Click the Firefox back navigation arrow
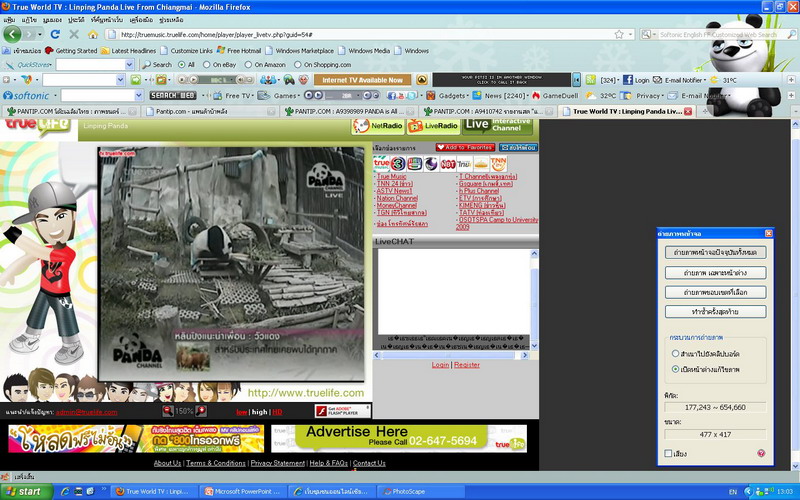This screenshot has width=800, height=500. tap(12, 34)
